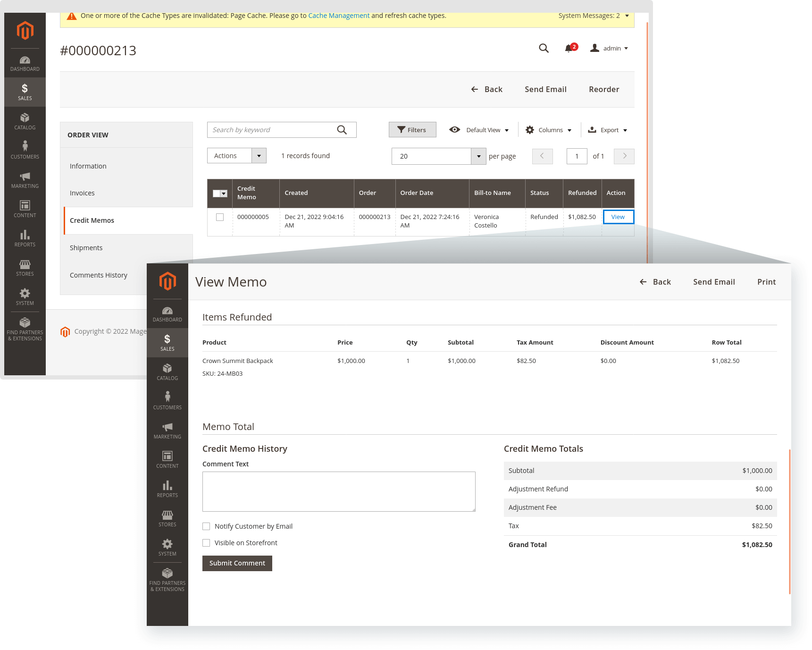812x650 pixels.
Task: Open the Columns dropdown
Action: click(x=549, y=130)
